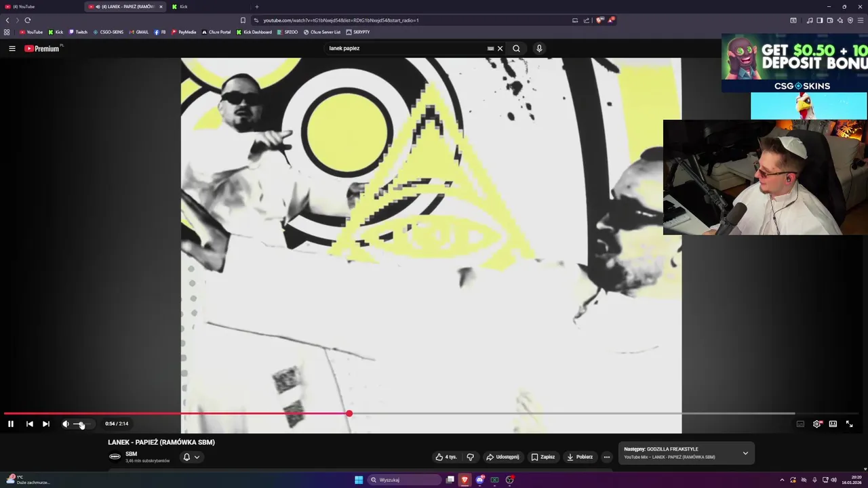Open SBM channel name link
Screen dimensions: 868x488
pos(132,454)
